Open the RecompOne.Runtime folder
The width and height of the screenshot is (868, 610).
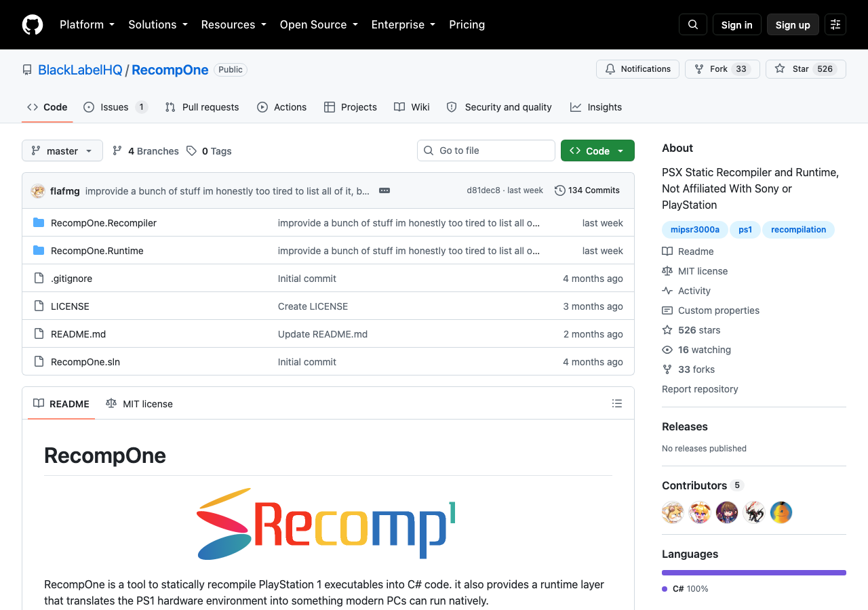pyautogui.click(x=97, y=251)
